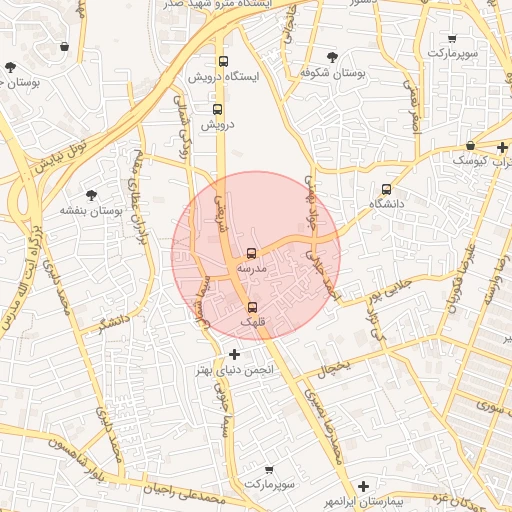Screen dimensions: 512x512
Task: Click the انجمن دنیای بهتر medical cross icon
Action: tap(234, 355)
